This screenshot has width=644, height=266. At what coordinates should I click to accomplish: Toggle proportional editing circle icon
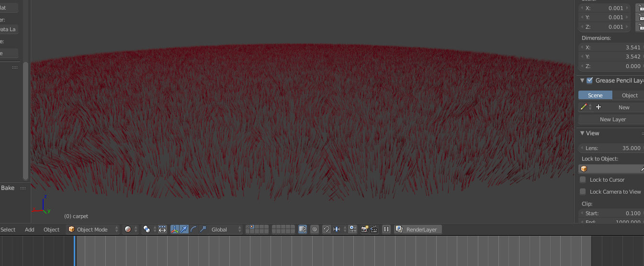[x=315, y=230]
